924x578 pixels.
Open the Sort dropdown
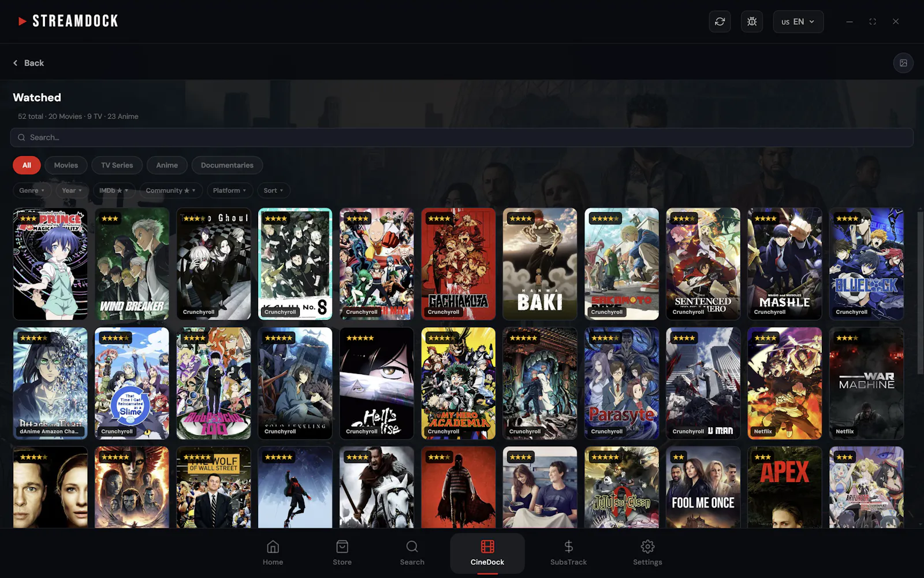coord(274,191)
